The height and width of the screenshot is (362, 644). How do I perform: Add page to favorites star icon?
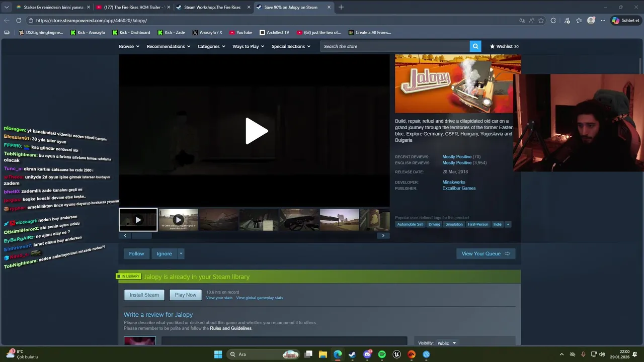541,21
